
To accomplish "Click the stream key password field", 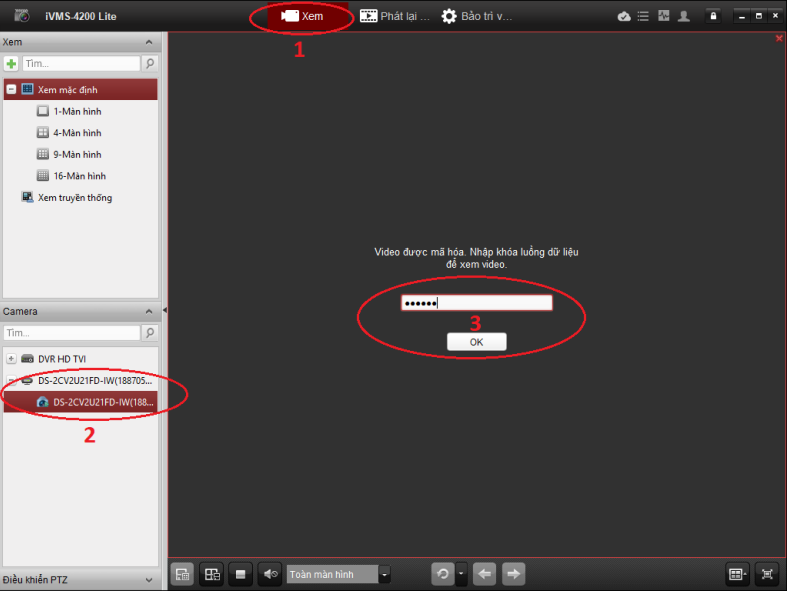I will coord(476,303).
